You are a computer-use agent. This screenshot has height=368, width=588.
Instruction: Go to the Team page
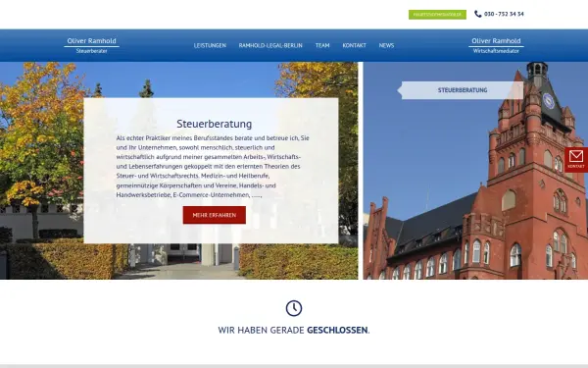tap(322, 45)
